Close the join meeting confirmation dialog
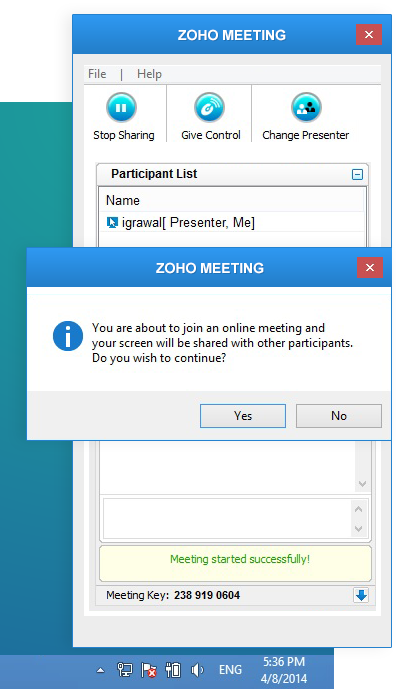The width and height of the screenshot is (400, 689). [x=370, y=268]
